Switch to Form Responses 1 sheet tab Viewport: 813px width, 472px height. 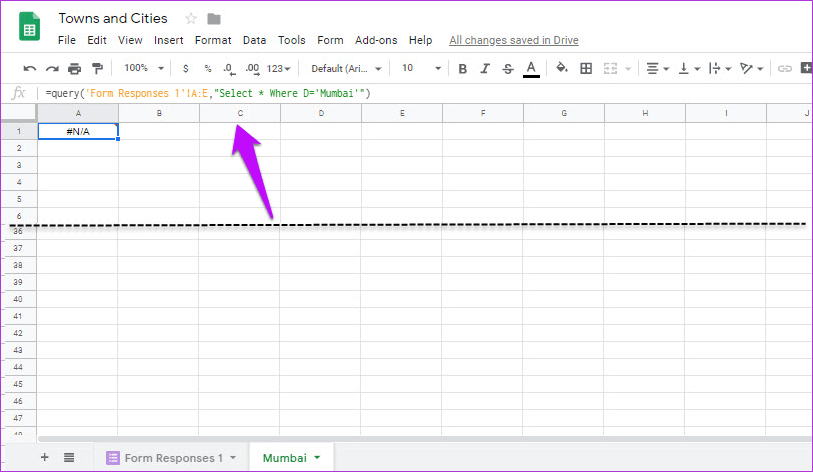(x=172, y=458)
